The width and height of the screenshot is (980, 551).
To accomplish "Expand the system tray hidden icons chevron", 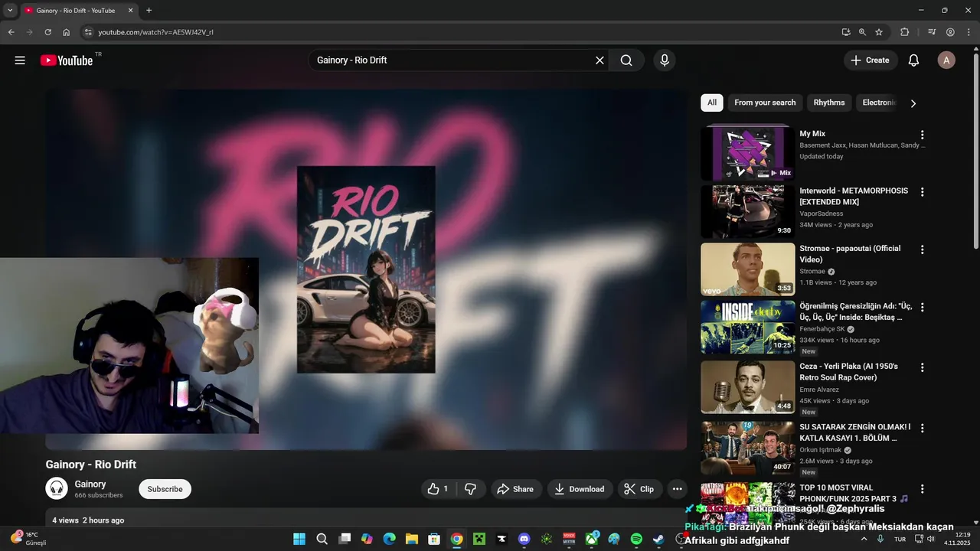I will point(864,539).
